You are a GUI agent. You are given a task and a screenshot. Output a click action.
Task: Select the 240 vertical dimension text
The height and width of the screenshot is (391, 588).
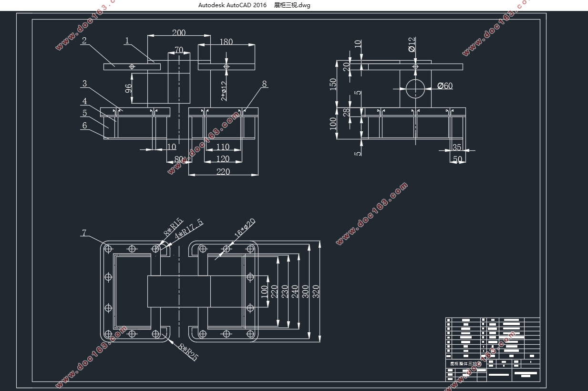coord(295,291)
